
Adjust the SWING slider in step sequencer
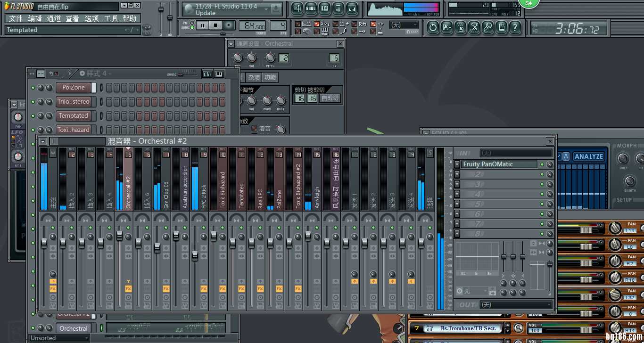tap(188, 74)
